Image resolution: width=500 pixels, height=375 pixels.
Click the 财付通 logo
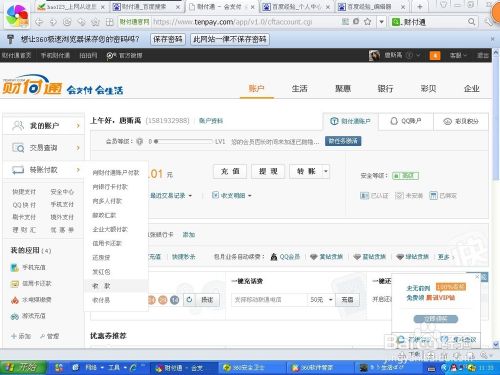[32, 85]
